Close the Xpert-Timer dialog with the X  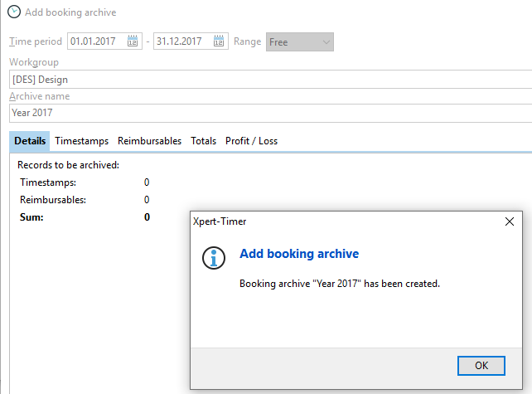pyautogui.click(x=510, y=221)
